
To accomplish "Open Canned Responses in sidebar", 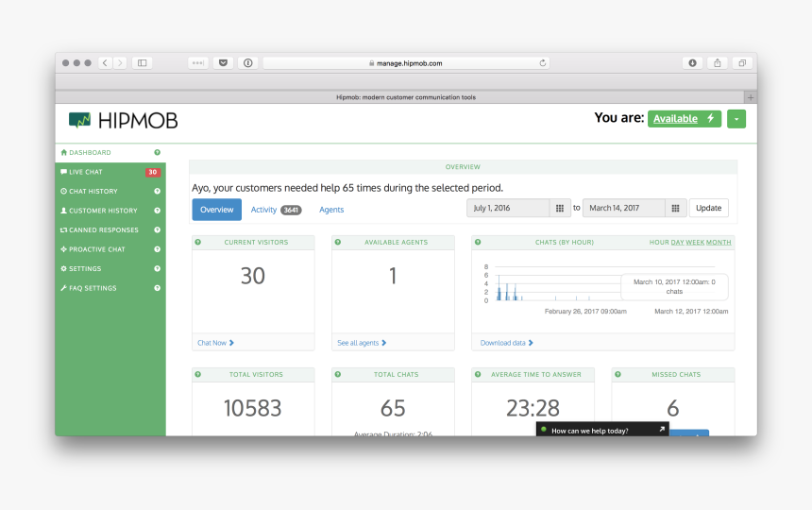I will click(110, 229).
